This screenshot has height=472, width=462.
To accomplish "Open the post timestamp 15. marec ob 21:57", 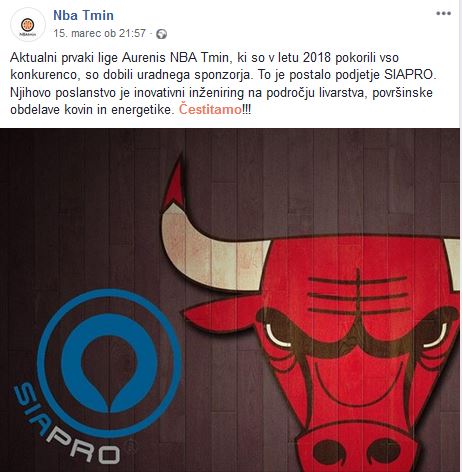I will click(100, 33).
